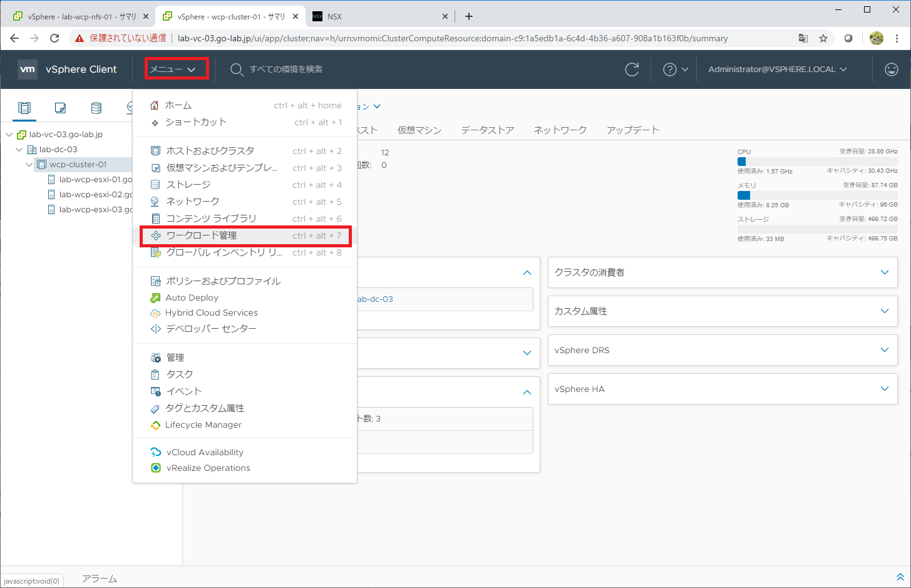Screen dimensions: 911x588
Task: Click the Auto Deploy menu icon
Action: (x=155, y=298)
